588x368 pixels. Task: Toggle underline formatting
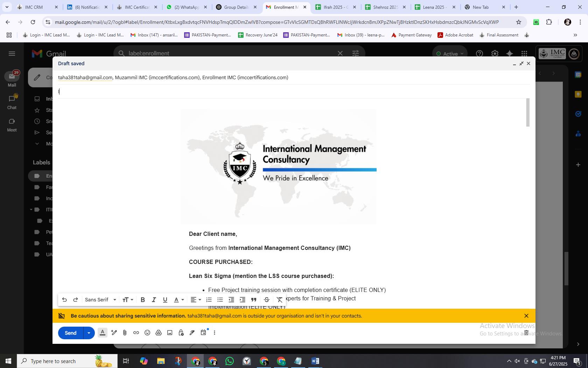pyautogui.click(x=165, y=300)
